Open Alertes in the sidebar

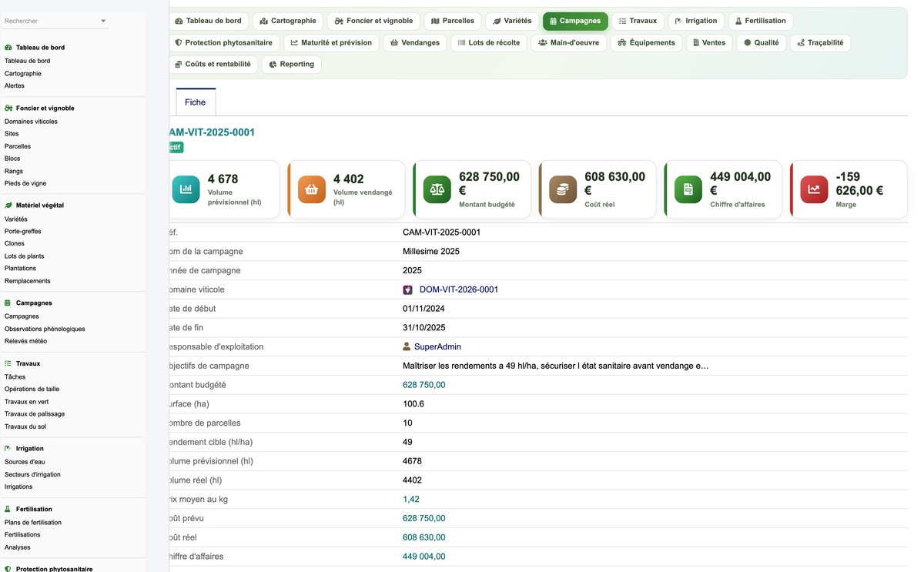click(x=15, y=86)
